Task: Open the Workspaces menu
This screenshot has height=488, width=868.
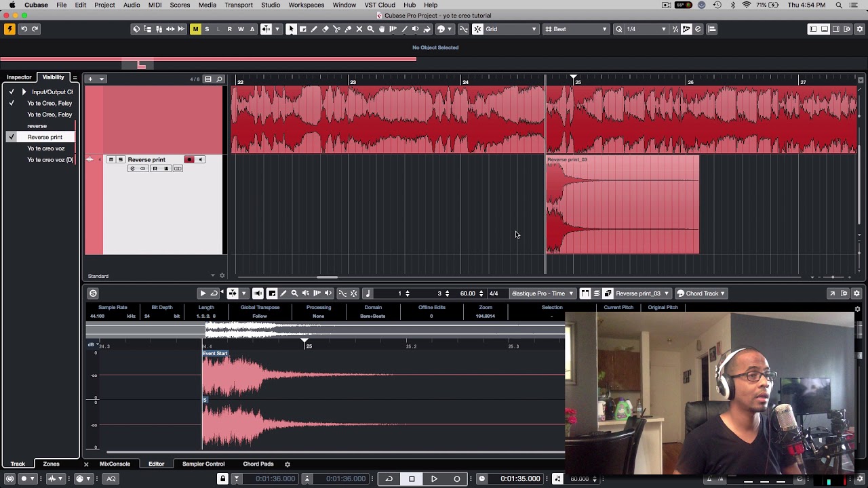Action: tap(306, 5)
